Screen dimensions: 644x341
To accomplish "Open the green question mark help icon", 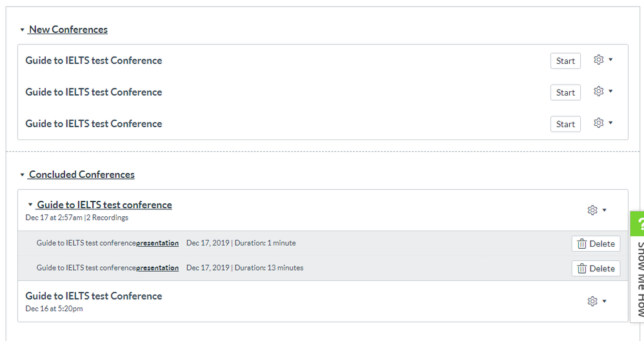I will click(x=639, y=225).
